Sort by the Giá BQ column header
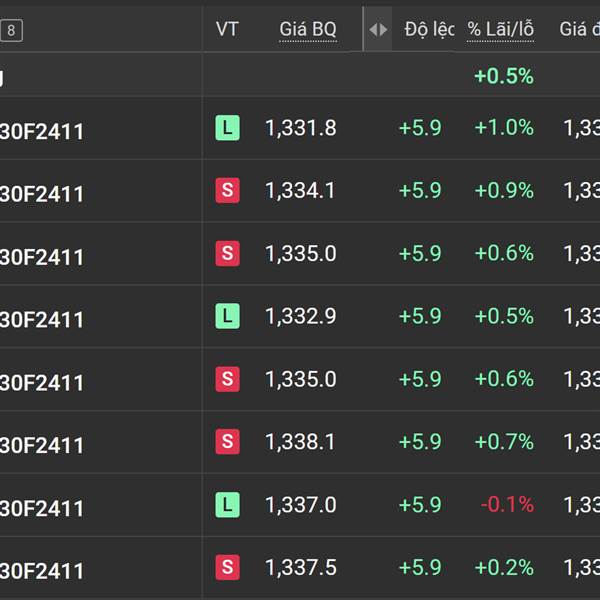The image size is (600, 600). pos(308,29)
